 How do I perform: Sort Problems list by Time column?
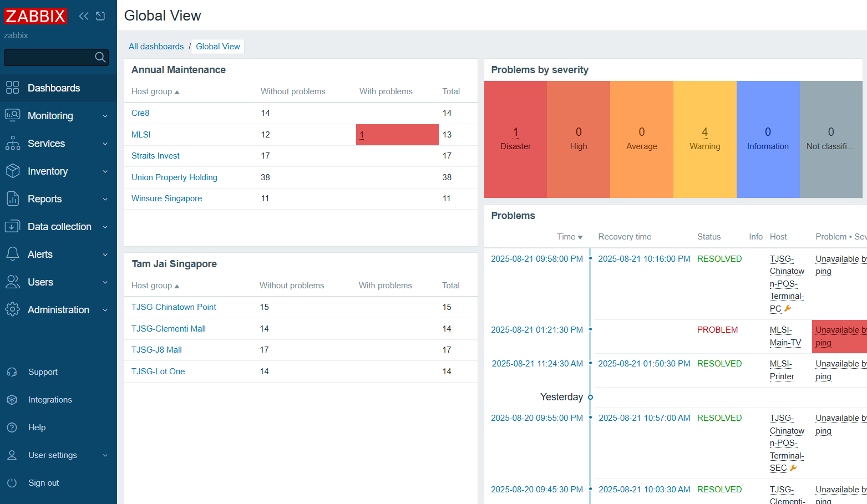(x=569, y=237)
